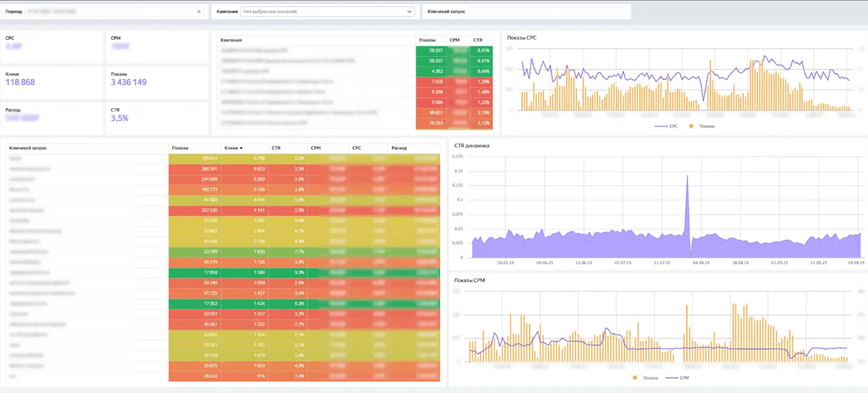This screenshot has height=393, width=868.
Task: Click the peak spike in CTR динамика chart
Action: point(687,177)
